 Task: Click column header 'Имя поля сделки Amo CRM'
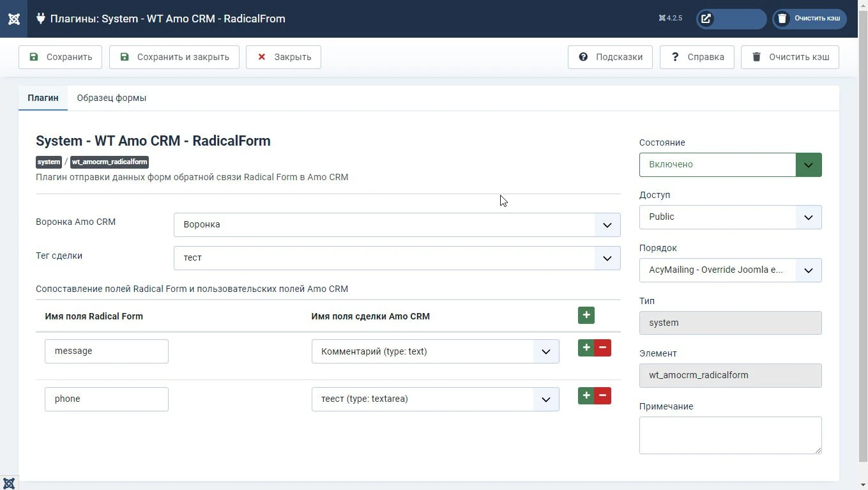(370, 316)
